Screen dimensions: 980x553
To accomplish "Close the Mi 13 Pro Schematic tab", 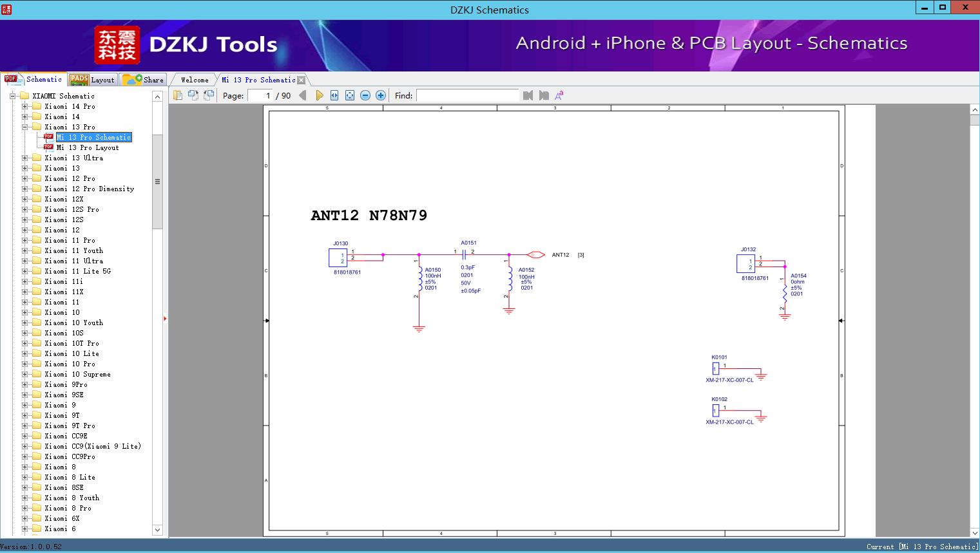I will (x=301, y=80).
